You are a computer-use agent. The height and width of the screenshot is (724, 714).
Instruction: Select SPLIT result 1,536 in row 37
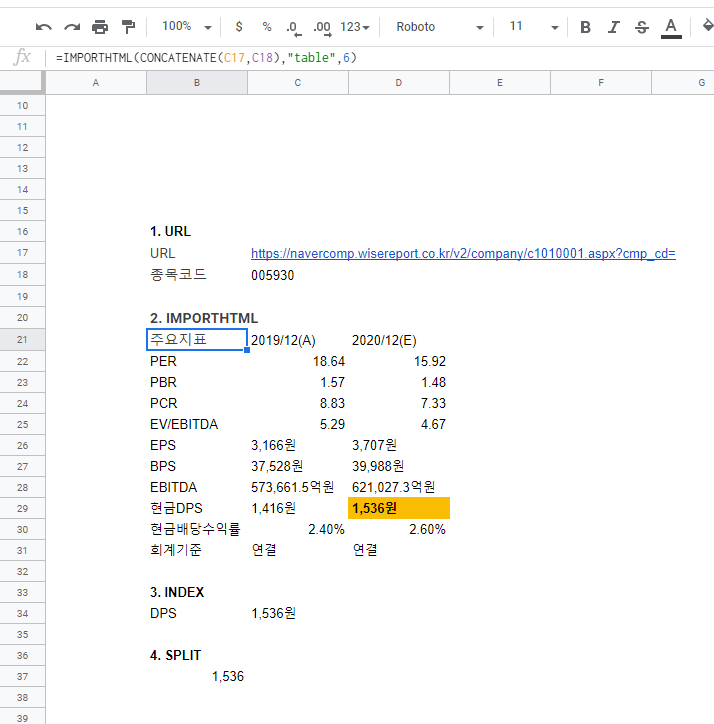(197, 676)
